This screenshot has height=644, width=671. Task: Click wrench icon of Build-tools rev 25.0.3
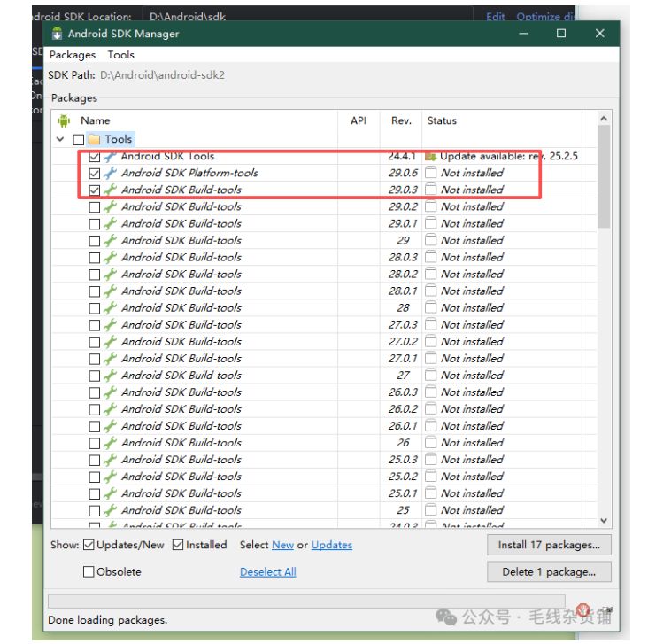click(110, 460)
